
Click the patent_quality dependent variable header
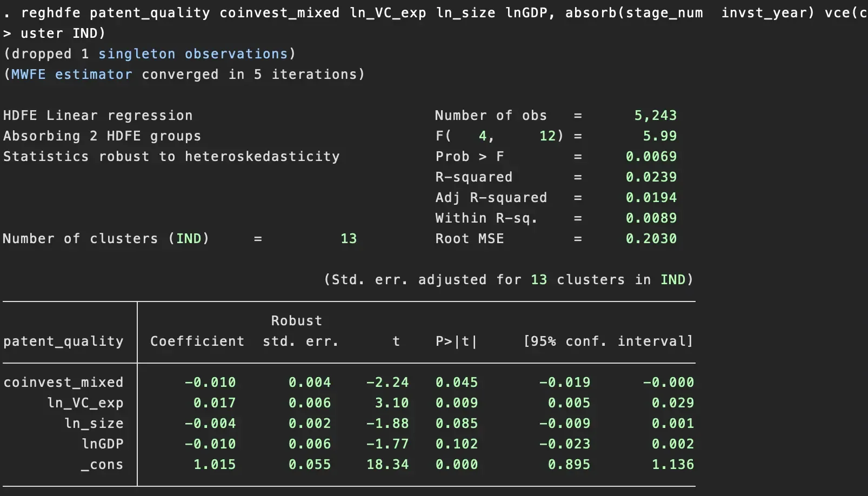63,341
